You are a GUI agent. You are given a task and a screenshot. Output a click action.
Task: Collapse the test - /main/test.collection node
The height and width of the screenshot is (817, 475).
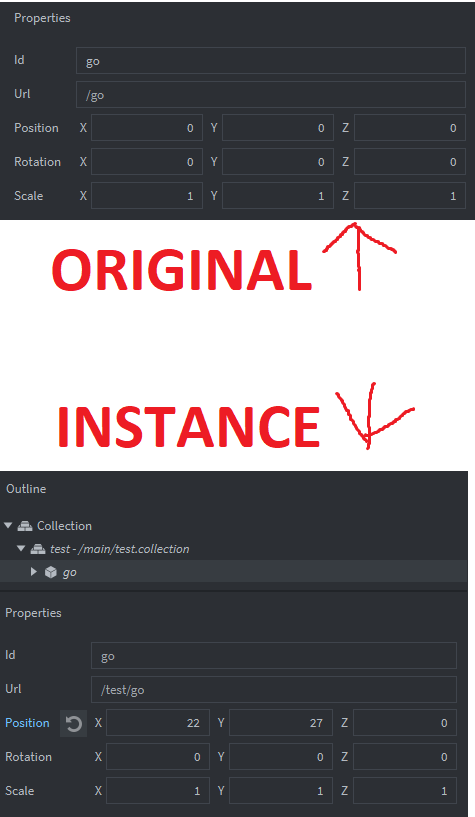21,549
